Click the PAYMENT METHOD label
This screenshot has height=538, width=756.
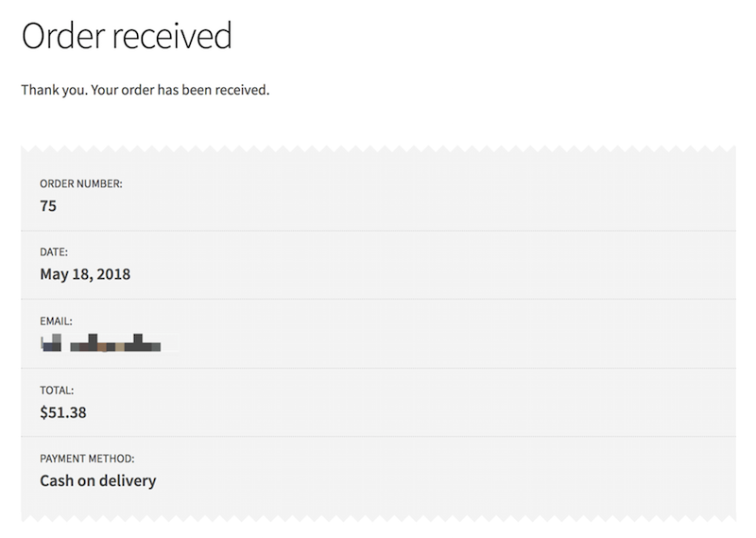(87, 459)
